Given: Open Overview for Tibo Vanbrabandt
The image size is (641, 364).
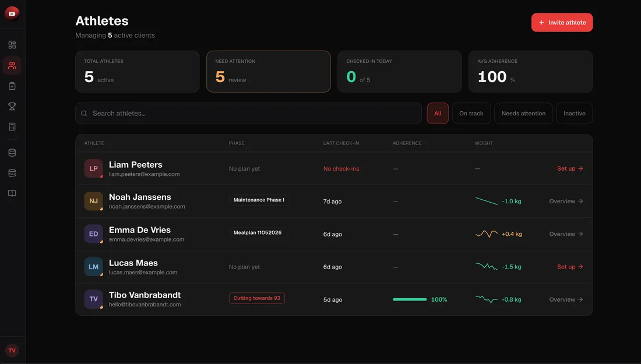Looking at the screenshot, I should [x=566, y=299].
